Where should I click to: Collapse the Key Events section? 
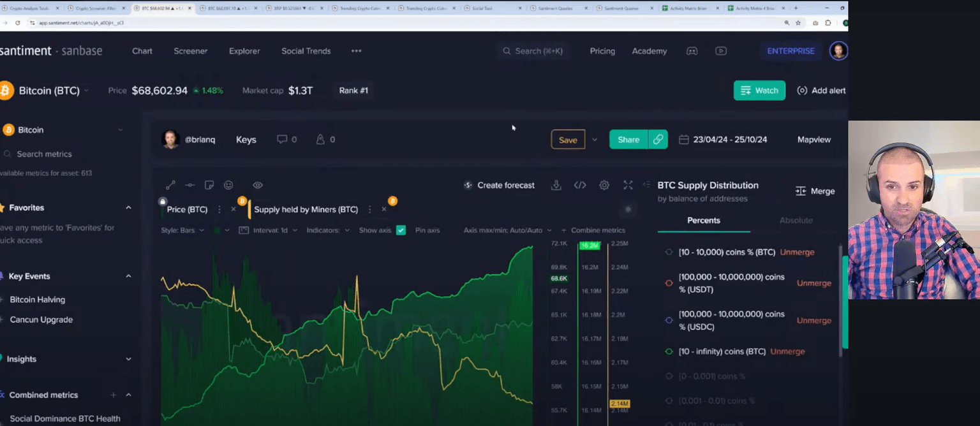click(128, 276)
